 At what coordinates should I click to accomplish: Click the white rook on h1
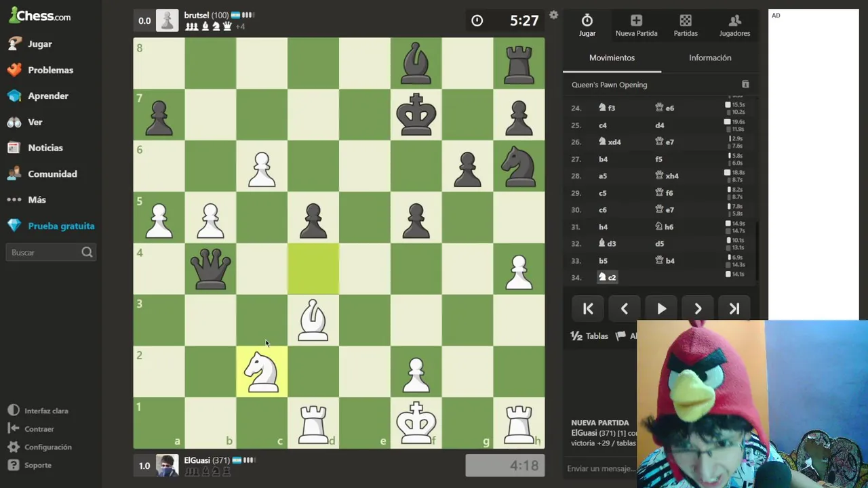pyautogui.click(x=519, y=423)
